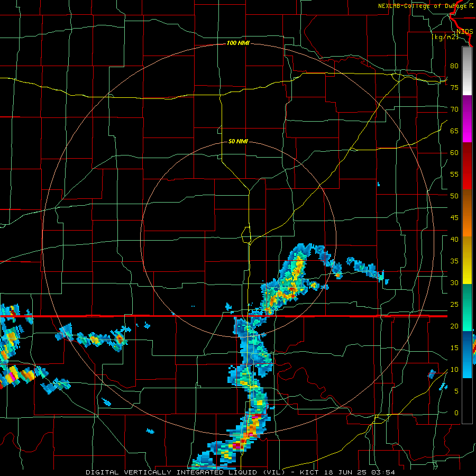Click the legend value 70
This screenshot has height=476, width=476.
tap(454, 109)
